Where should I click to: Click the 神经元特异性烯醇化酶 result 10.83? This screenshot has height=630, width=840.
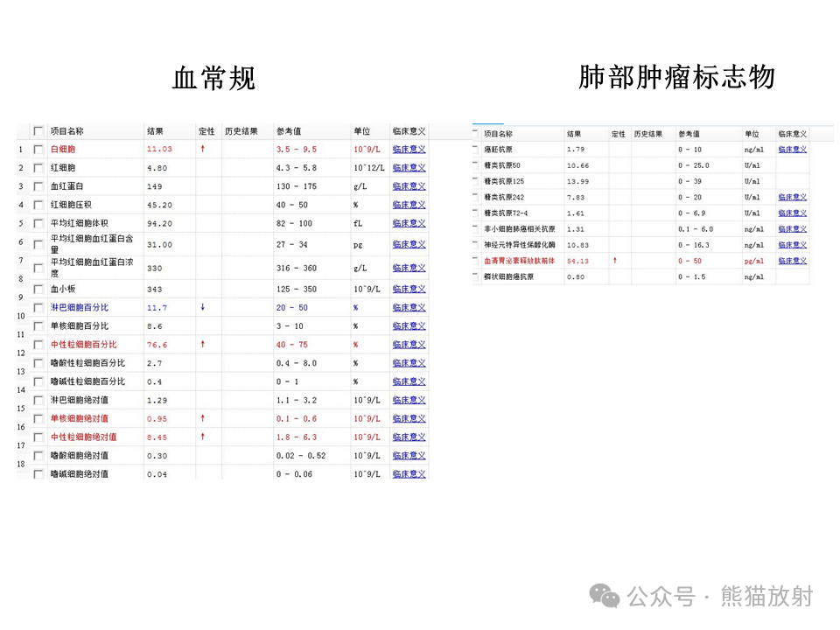(x=578, y=245)
